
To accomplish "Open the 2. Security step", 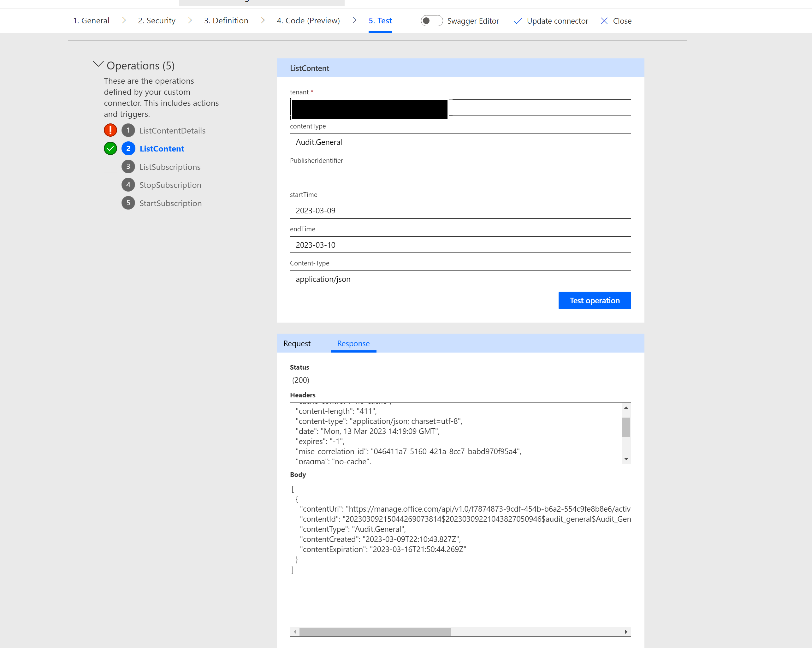I will [x=156, y=21].
